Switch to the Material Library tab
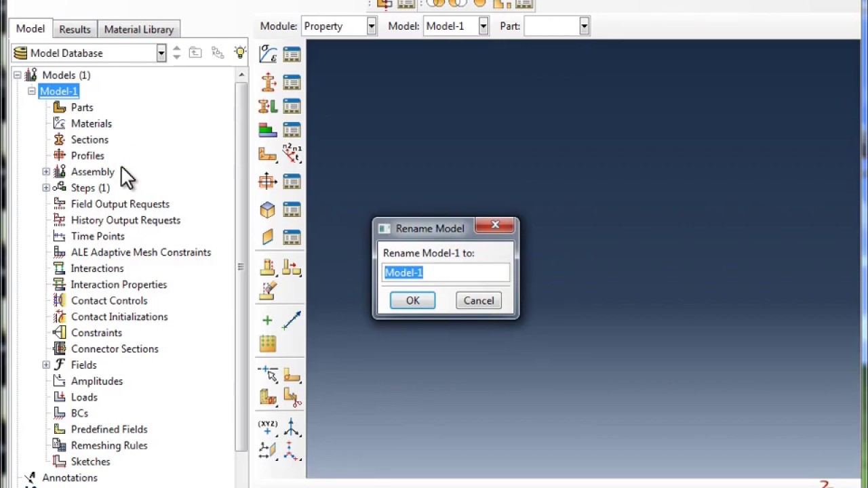 tap(139, 29)
